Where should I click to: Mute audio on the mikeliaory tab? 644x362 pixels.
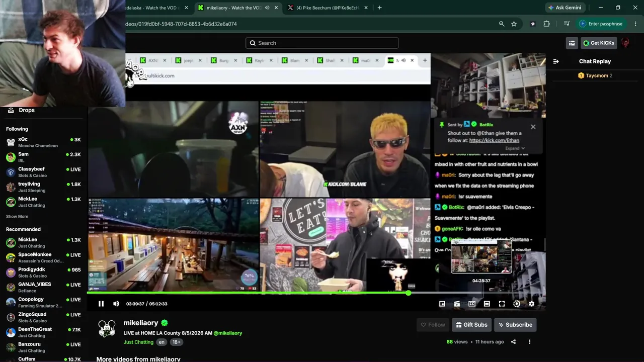[x=267, y=8]
